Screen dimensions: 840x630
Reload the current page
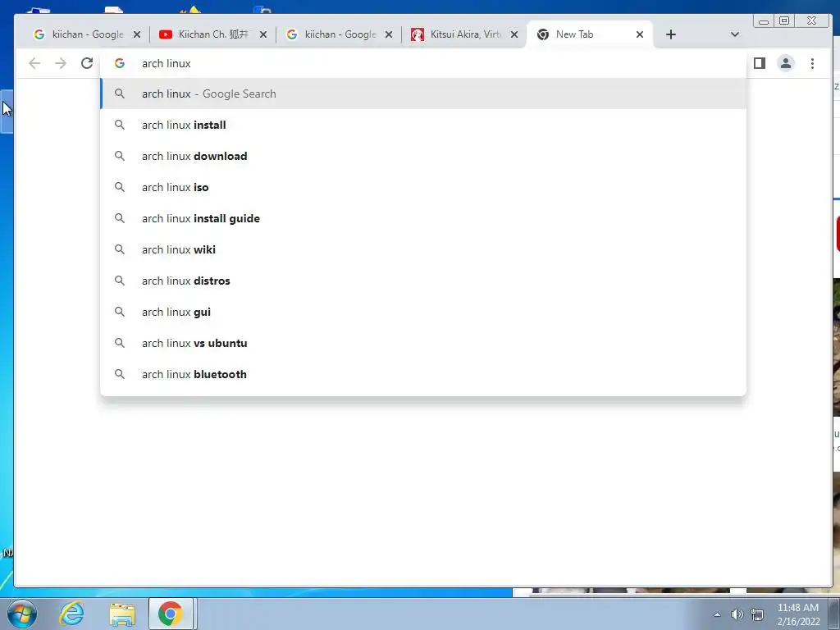point(87,63)
